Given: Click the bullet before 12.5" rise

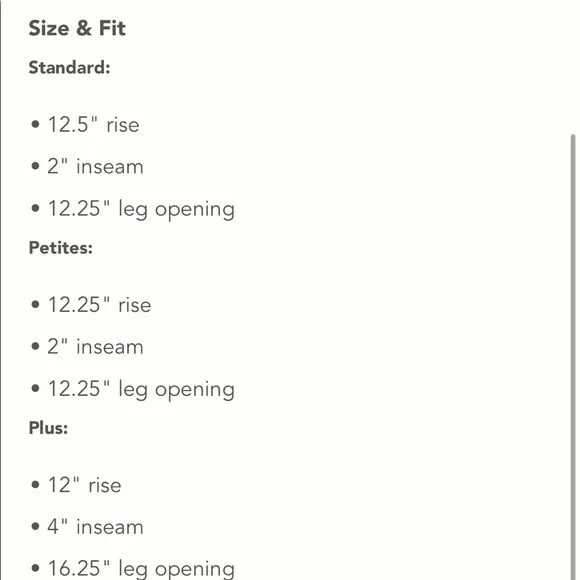Looking at the screenshot, I should coord(36,124).
